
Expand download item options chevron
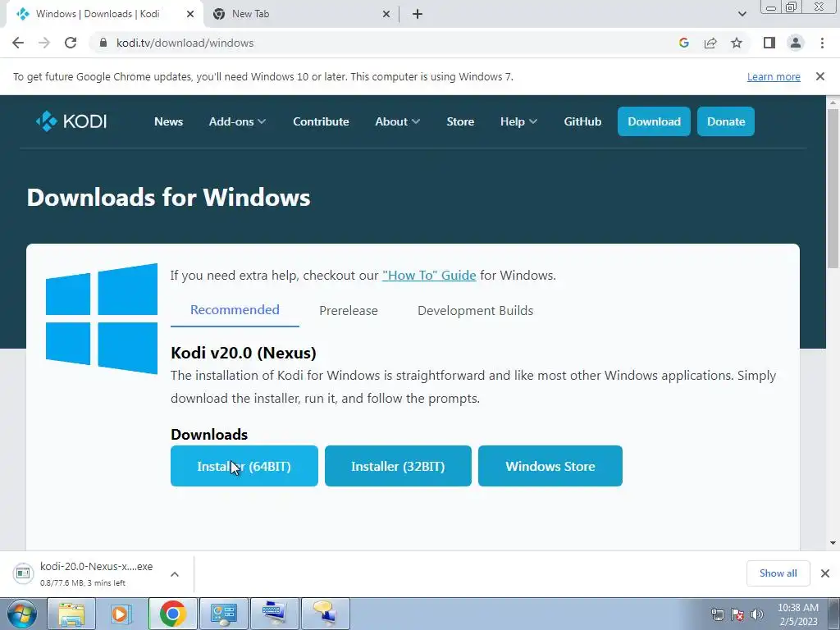(175, 574)
